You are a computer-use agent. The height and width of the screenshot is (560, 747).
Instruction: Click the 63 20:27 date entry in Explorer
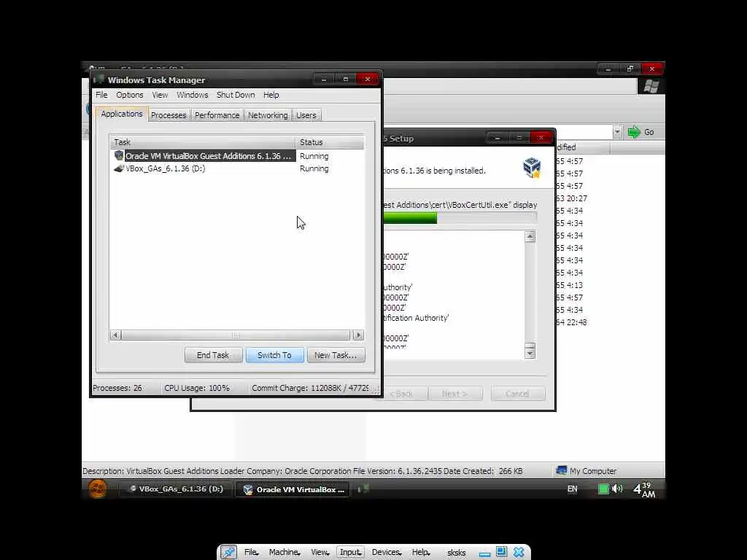[572, 198]
